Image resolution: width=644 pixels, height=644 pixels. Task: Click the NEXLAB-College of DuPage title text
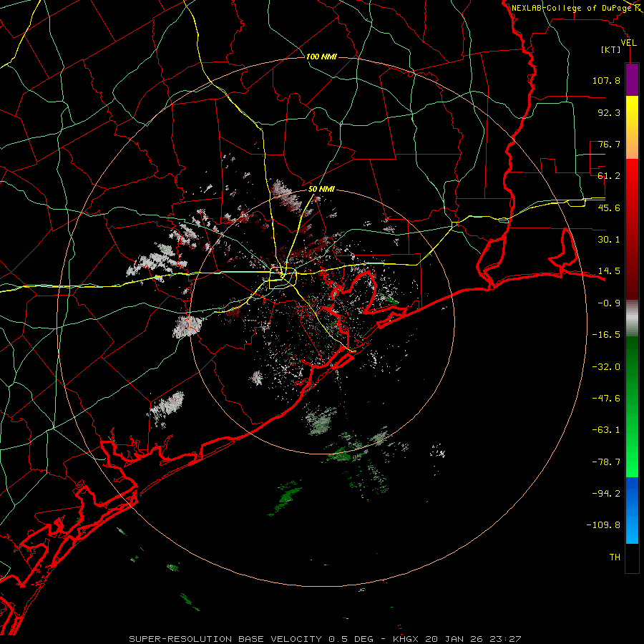click(x=571, y=8)
